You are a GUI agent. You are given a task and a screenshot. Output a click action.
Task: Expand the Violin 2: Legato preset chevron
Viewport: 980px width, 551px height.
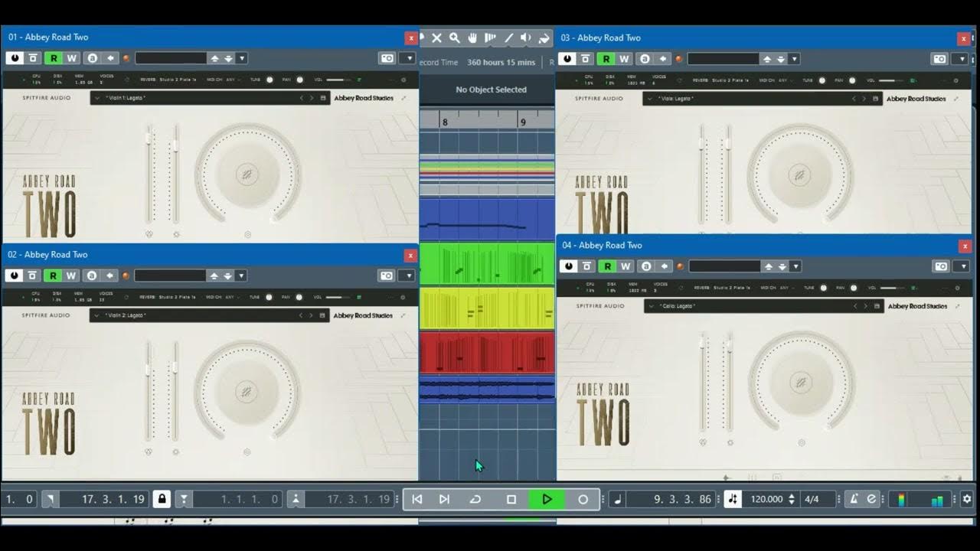click(97, 315)
